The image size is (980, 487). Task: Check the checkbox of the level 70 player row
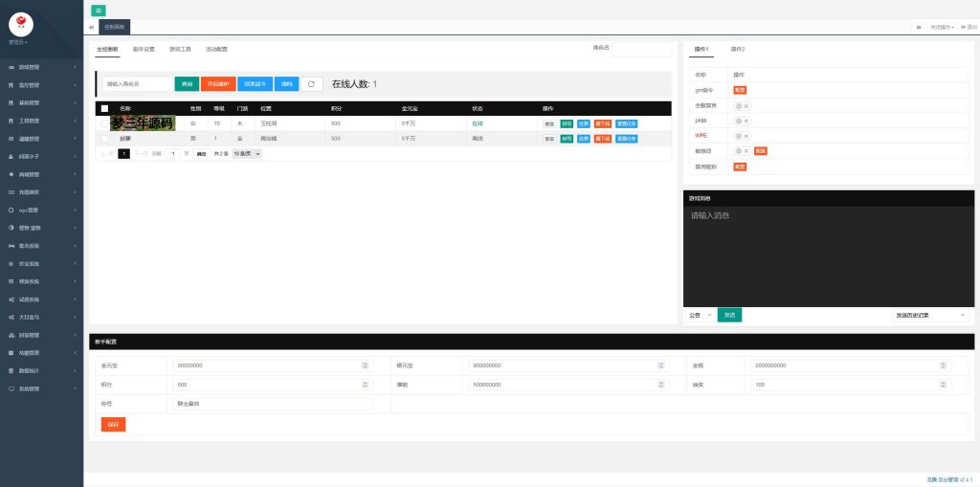click(104, 123)
